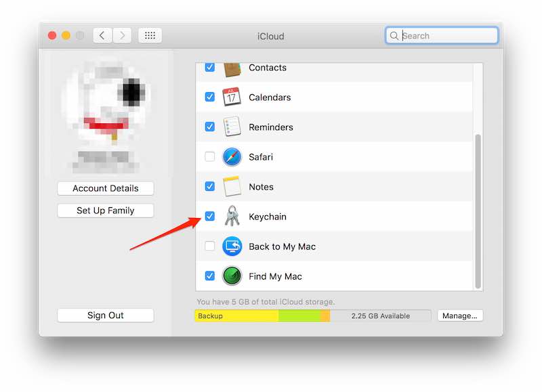The image size is (542, 392).
Task: Click the Back to My Mac icon
Action: pos(232,246)
